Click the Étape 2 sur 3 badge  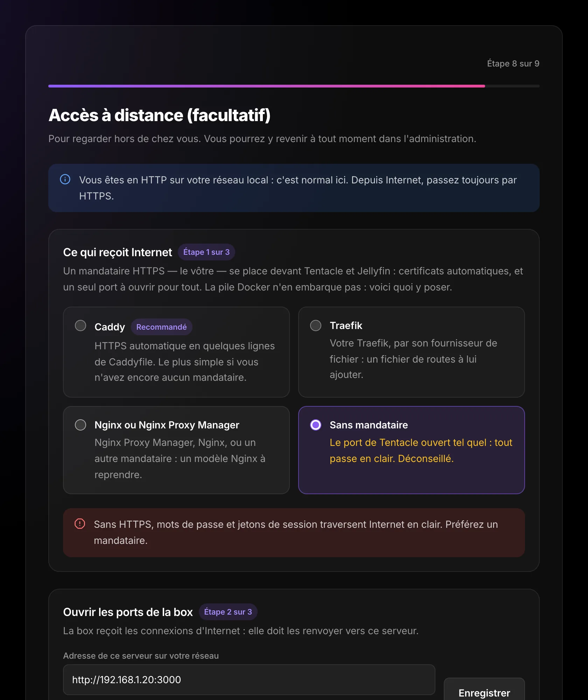tap(228, 612)
